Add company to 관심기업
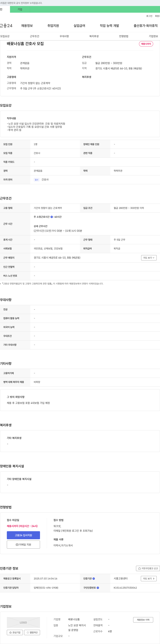Image resolution: width=160 pixels, height=644 pixels. tap(15, 632)
